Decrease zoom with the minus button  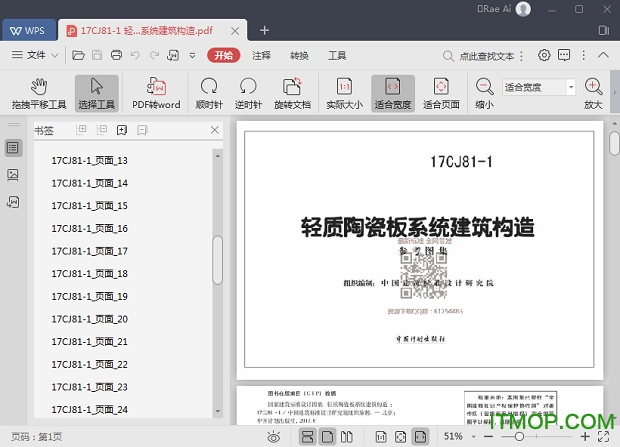pos(488,437)
